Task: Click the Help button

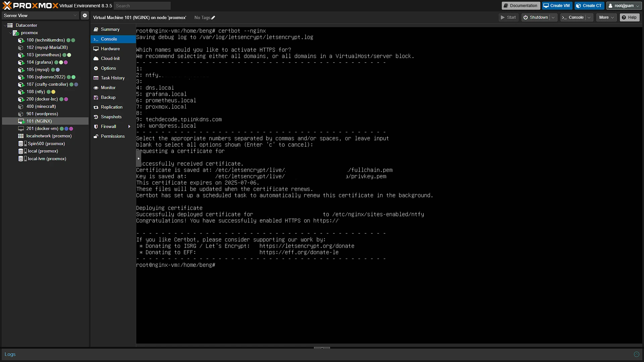Action: click(629, 17)
